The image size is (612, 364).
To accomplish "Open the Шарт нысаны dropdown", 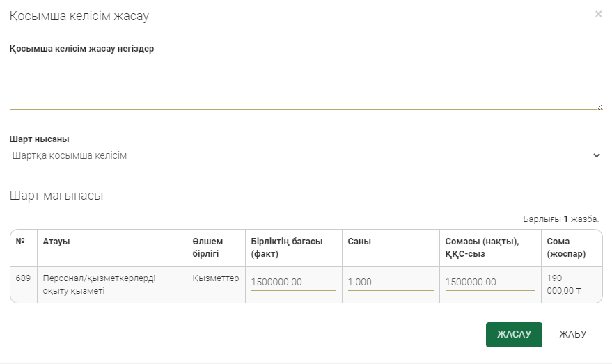I will pos(306,155).
